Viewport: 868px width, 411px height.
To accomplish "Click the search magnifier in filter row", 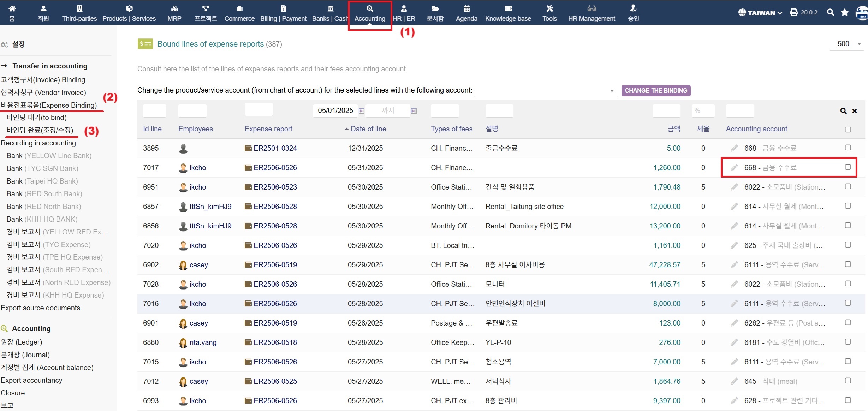I will [843, 111].
